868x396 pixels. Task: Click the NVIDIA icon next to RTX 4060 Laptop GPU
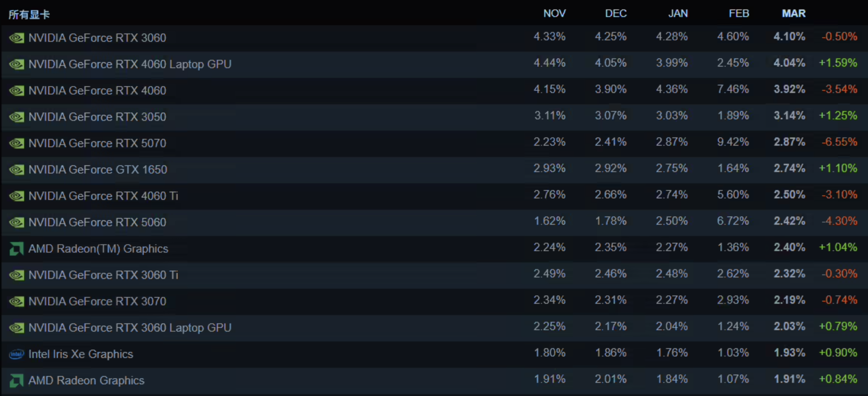(x=17, y=64)
